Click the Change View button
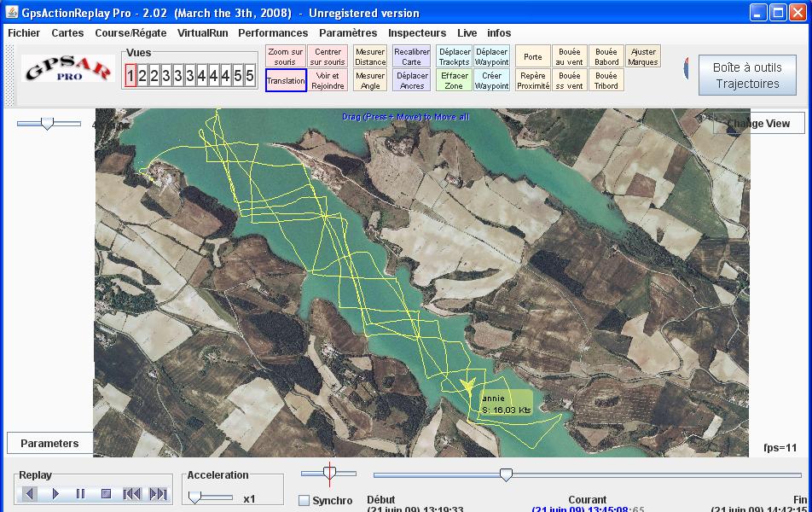The width and height of the screenshot is (812, 512). point(758,124)
